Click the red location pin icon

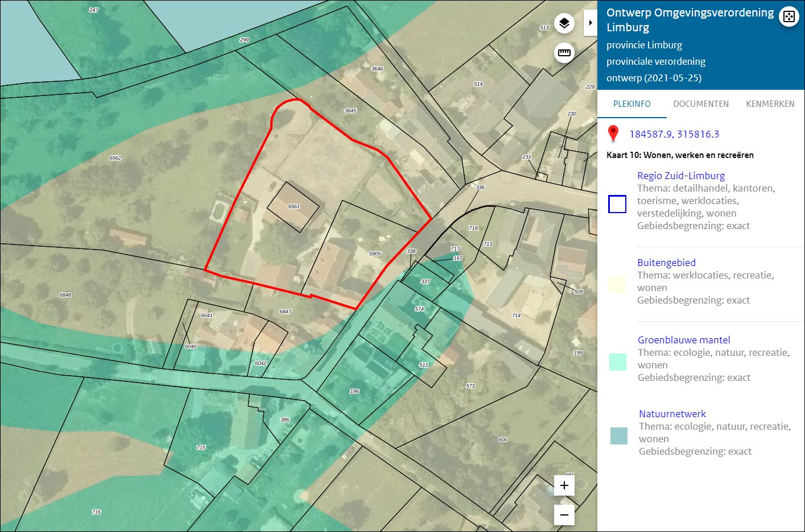[613, 134]
